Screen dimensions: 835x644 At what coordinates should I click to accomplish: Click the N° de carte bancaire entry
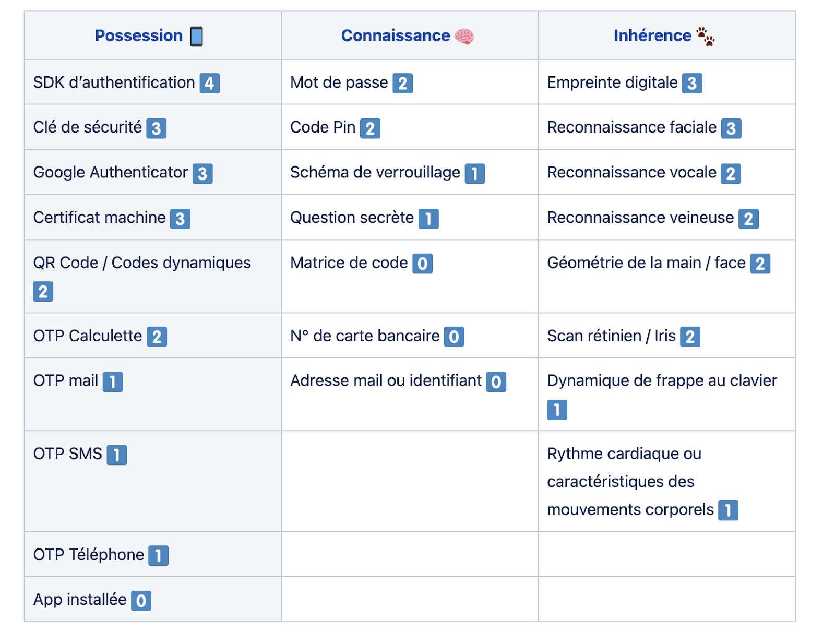365,336
